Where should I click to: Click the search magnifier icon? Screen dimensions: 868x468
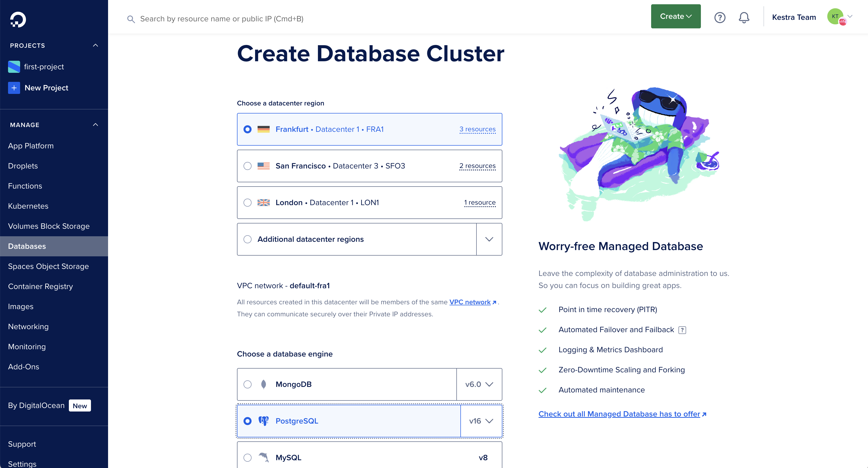click(131, 19)
